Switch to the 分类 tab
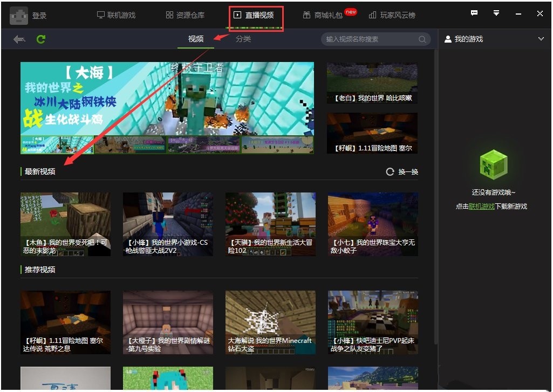This screenshot has height=392, width=553. pyautogui.click(x=243, y=39)
